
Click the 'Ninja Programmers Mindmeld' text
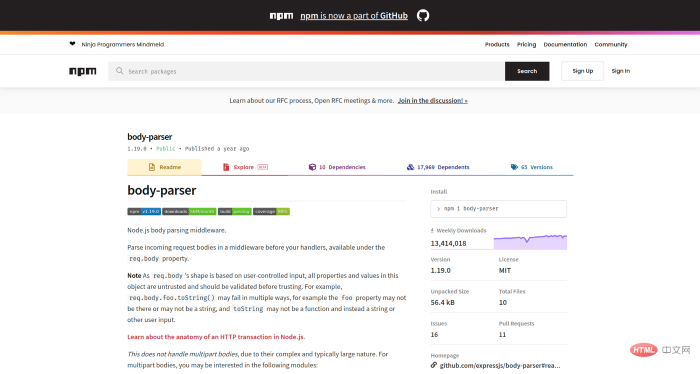pyautogui.click(x=123, y=44)
